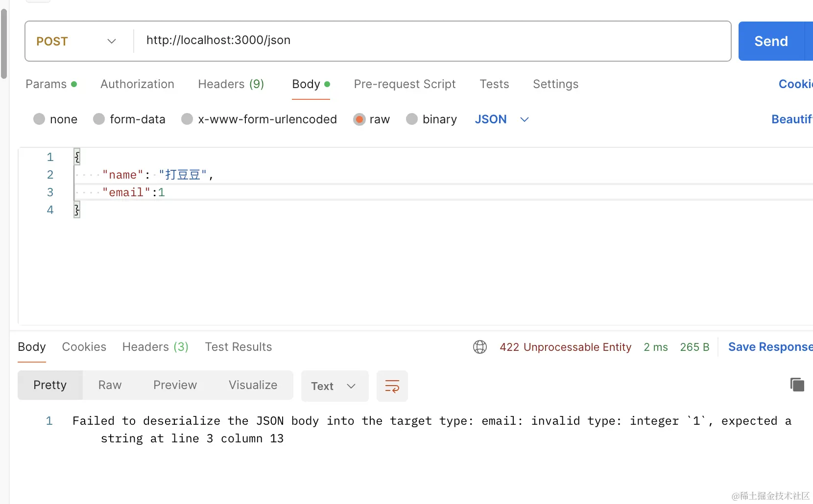Select the form-data body option

(99, 119)
